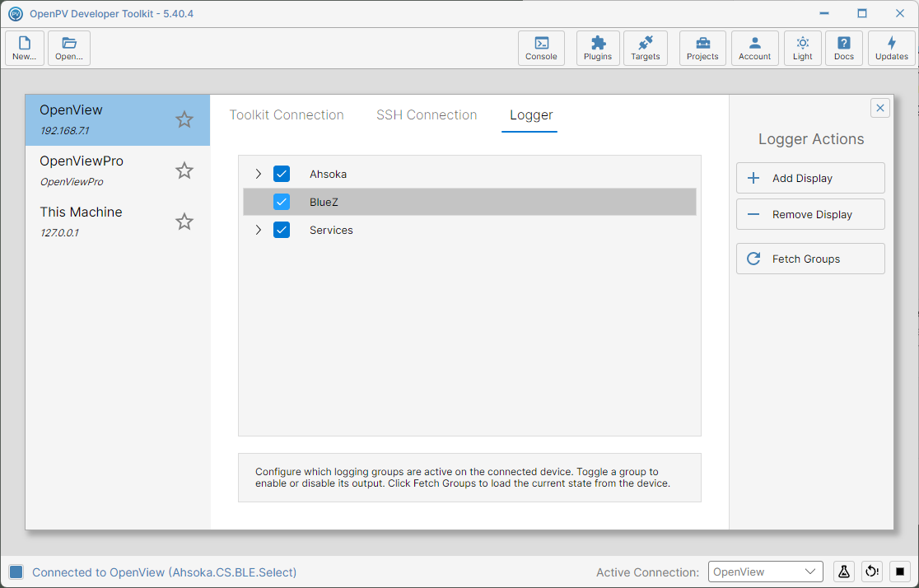Open the Targets panel
This screenshot has width=919, height=588.
click(646, 48)
